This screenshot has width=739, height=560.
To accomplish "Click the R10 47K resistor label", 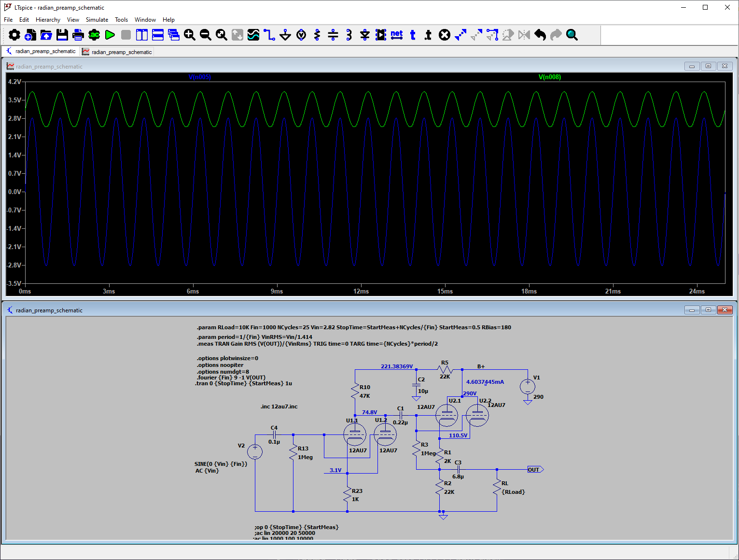I will click(x=365, y=392).
